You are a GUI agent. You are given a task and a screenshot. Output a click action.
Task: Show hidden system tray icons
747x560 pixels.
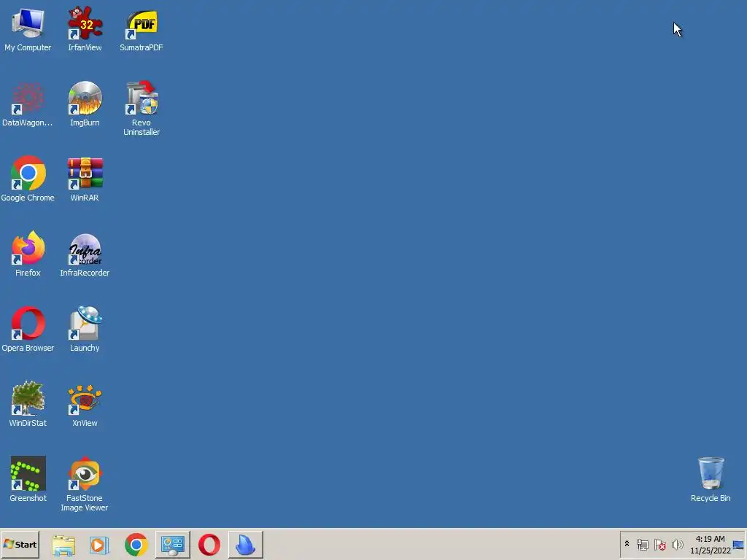627,544
